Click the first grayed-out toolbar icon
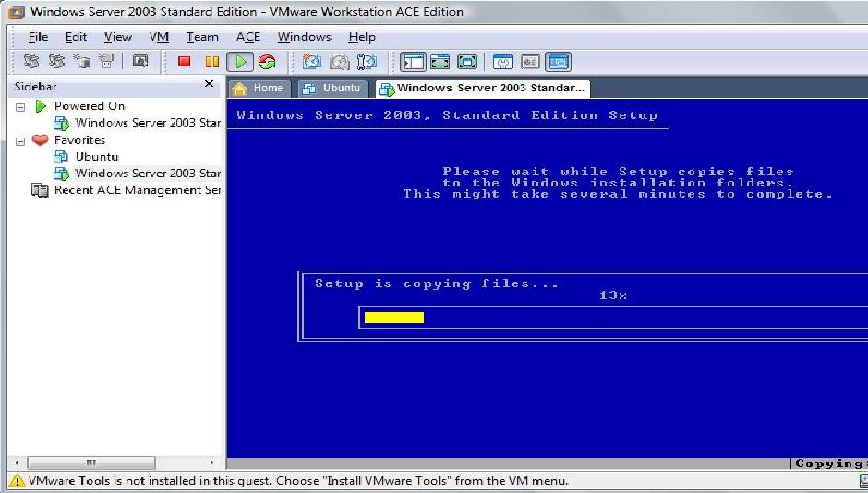 [31, 61]
